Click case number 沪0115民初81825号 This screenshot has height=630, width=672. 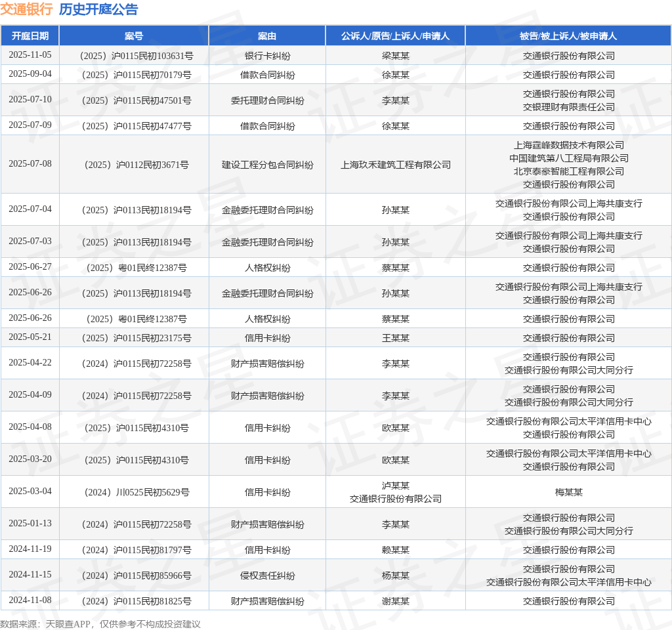[x=136, y=601]
